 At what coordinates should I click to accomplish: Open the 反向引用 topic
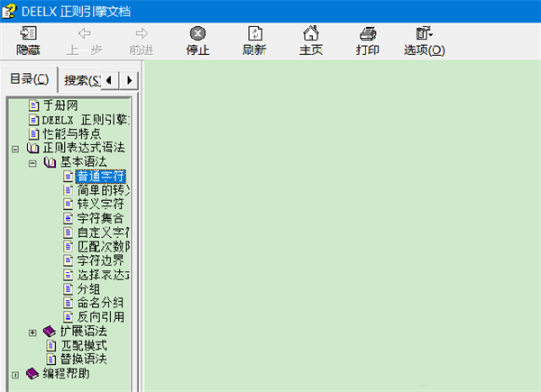point(101,317)
